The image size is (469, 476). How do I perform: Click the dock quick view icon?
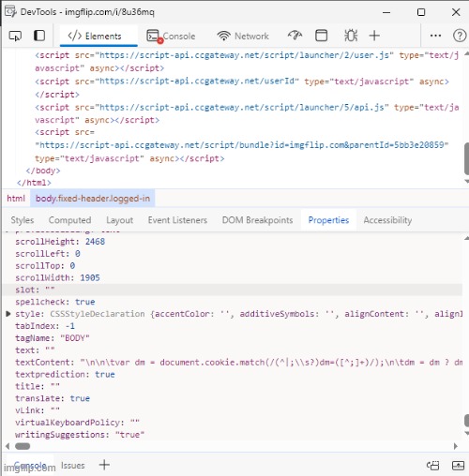(x=433, y=466)
